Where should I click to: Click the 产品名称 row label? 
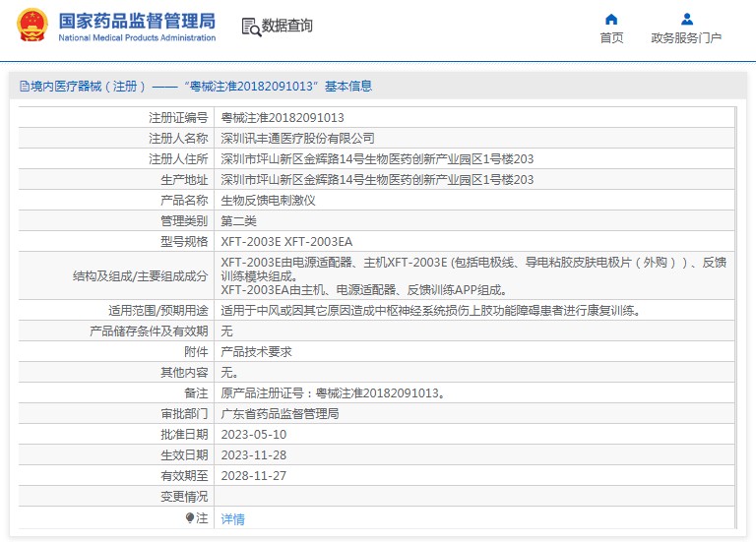pyautogui.click(x=184, y=201)
